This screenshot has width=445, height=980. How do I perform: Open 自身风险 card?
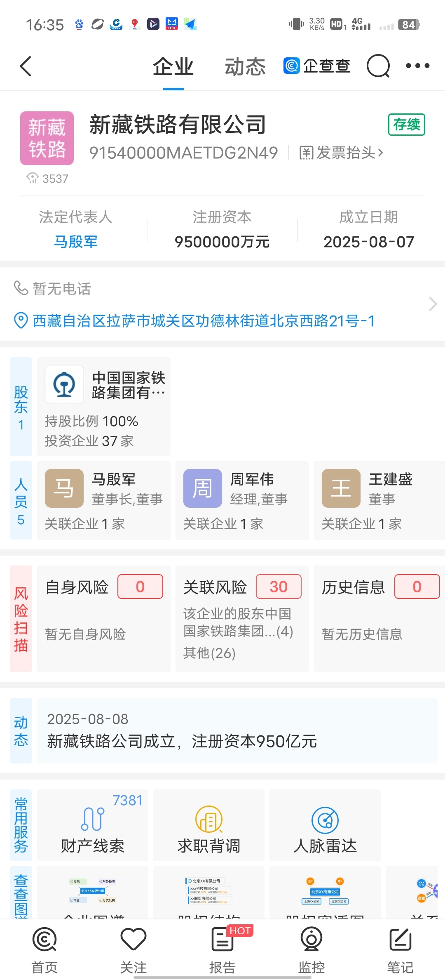pyautogui.click(x=104, y=619)
